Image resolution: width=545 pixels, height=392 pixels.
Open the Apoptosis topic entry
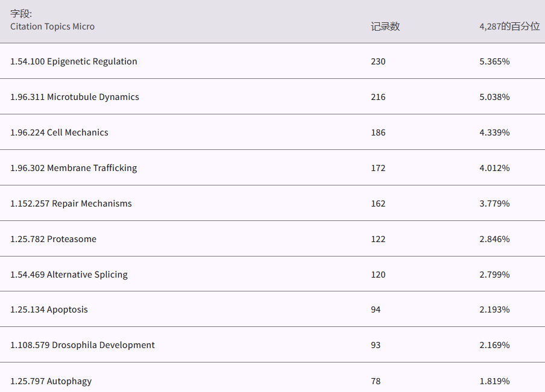coord(49,310)
